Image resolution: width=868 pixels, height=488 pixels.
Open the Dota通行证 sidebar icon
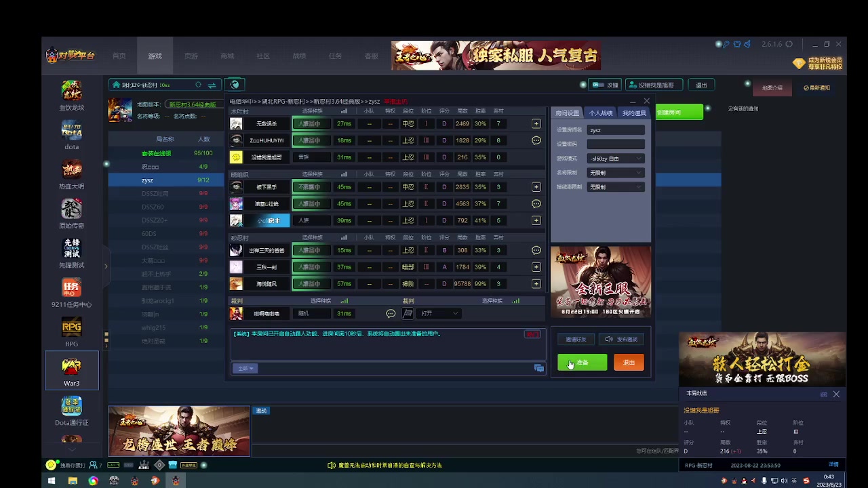pyautogui.click(x=71, y=411)
